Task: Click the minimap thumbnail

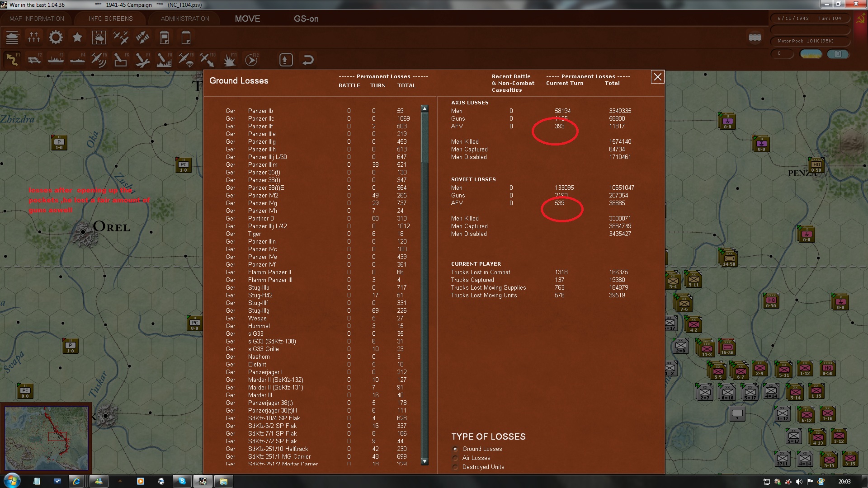Action: (x=46, y=438)
